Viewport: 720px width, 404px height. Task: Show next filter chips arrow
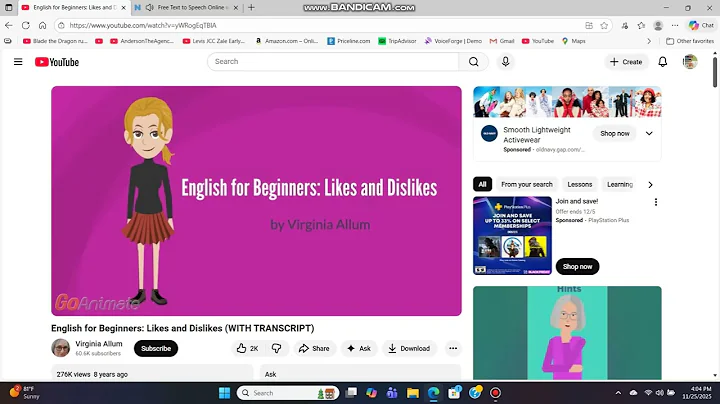point(650,185)
